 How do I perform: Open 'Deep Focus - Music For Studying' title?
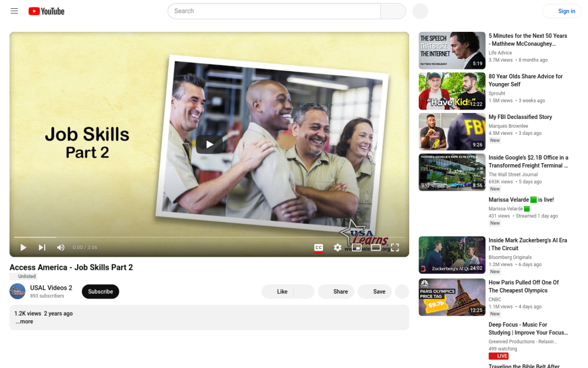click(528, 329)
